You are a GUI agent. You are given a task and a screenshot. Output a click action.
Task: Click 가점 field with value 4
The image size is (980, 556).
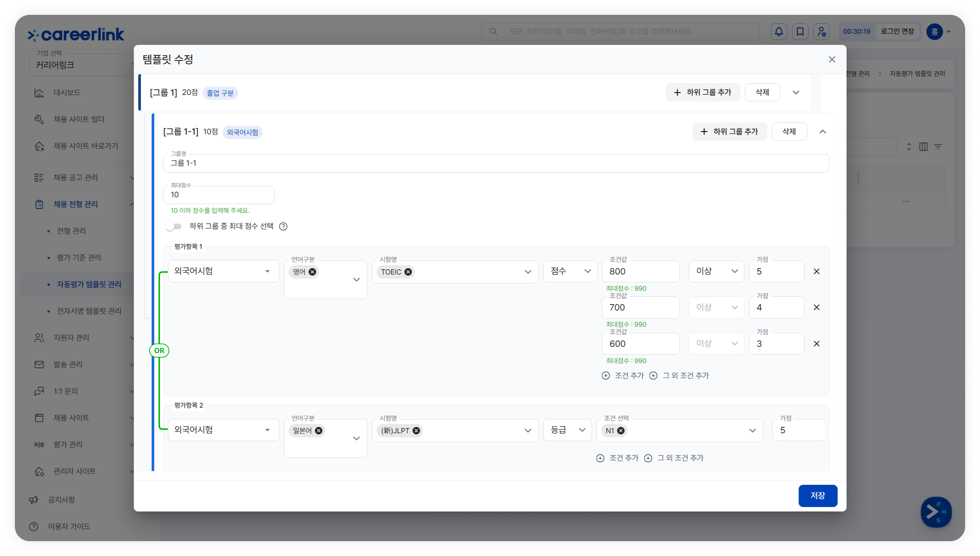click(776, 307)
